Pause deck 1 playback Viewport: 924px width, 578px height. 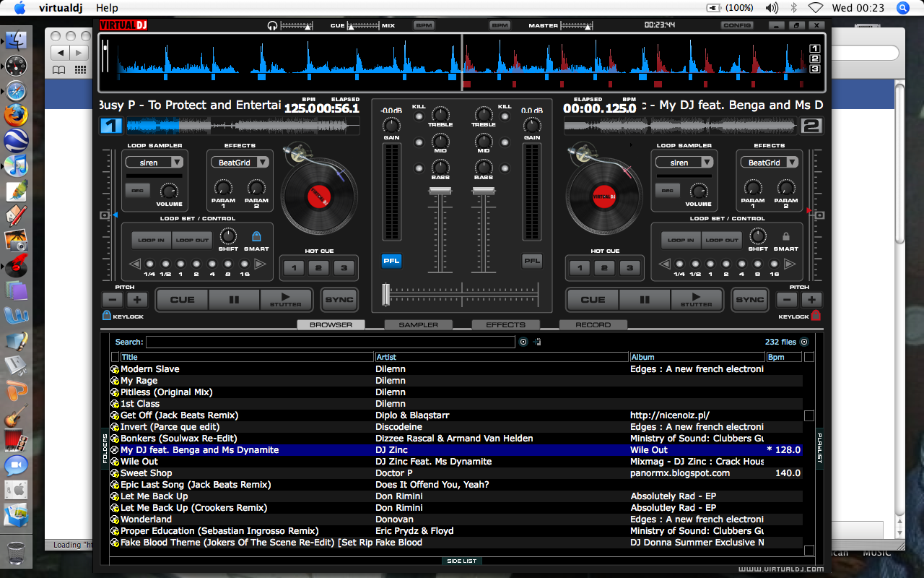234,300
